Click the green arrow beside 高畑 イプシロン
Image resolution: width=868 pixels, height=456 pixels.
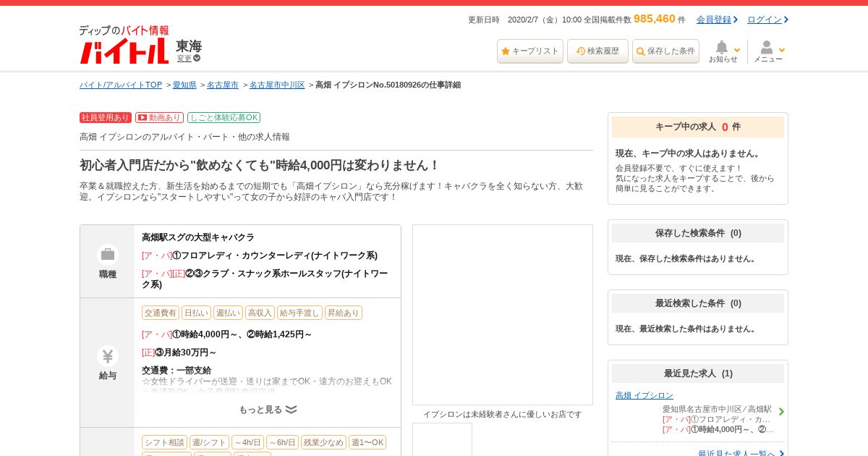pyautogui.click(x=781, y=412)
